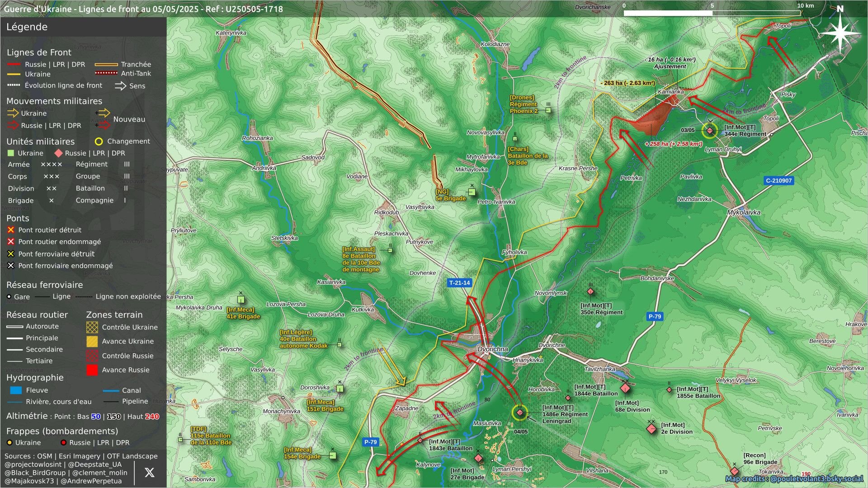Screen dimensions: 868x488
Task: Click the Rohozianka village label
Action: [x=257, y=138]
